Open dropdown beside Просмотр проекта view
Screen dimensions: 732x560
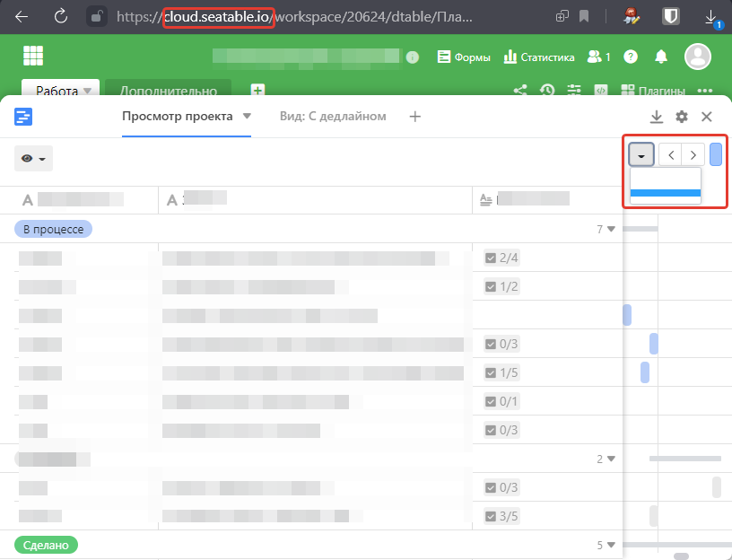pyautogui.click(x=247, y=117)
